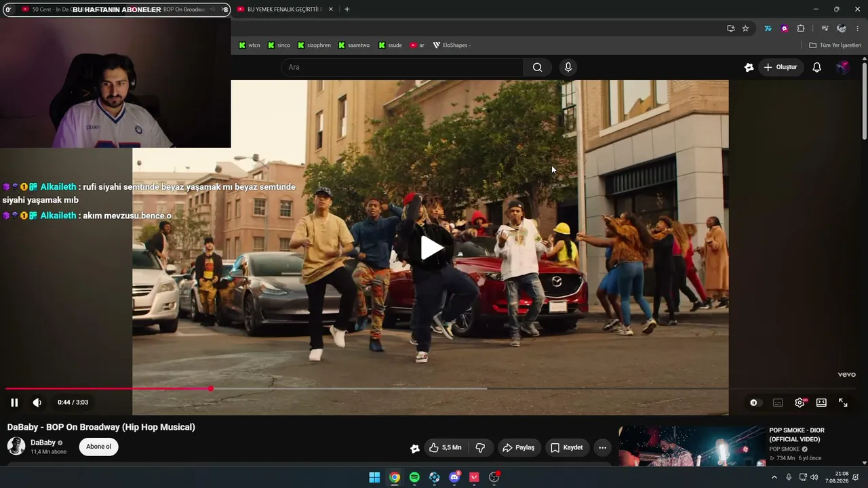Click icon left of Oluştur button
Viewport: 868px width, 488px height.
click(749, 67)
